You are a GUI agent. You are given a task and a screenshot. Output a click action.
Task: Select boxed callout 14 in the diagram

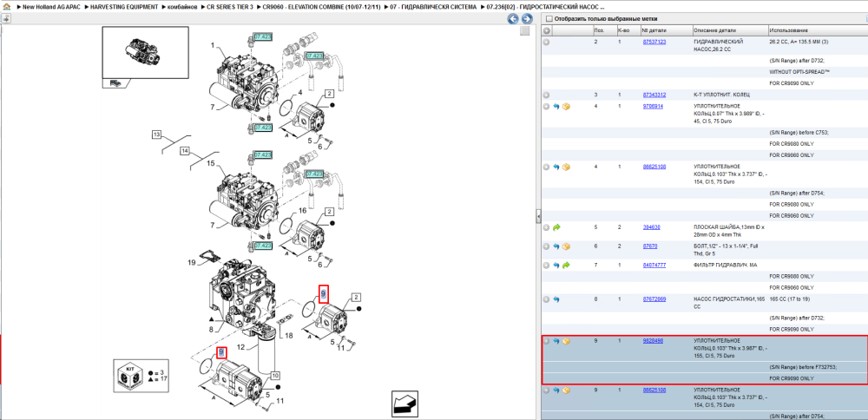point(185,150)
